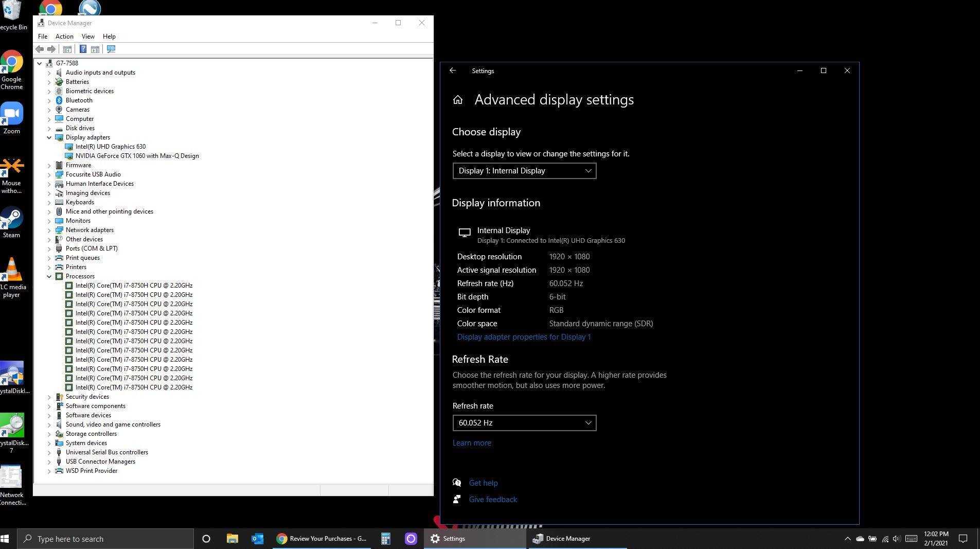
Task: Open the Refresh rate 60.052 Hz dropdown
Action: click(x=524, y=423)
